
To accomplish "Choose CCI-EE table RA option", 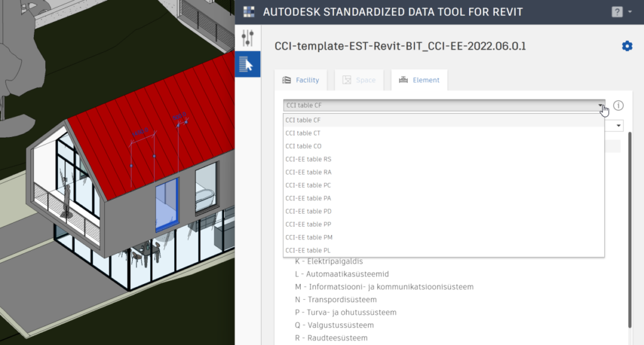I will click(443, 172).
